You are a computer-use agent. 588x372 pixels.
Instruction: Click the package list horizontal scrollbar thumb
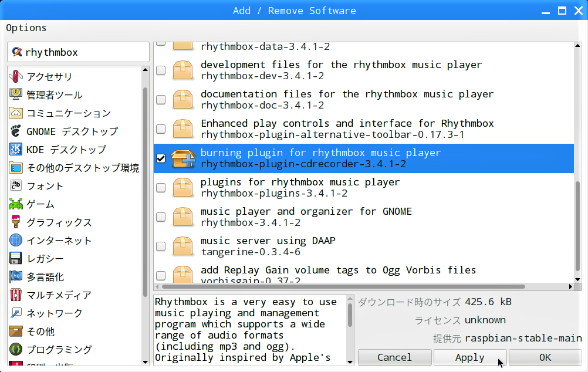click(x=343, y=286)
